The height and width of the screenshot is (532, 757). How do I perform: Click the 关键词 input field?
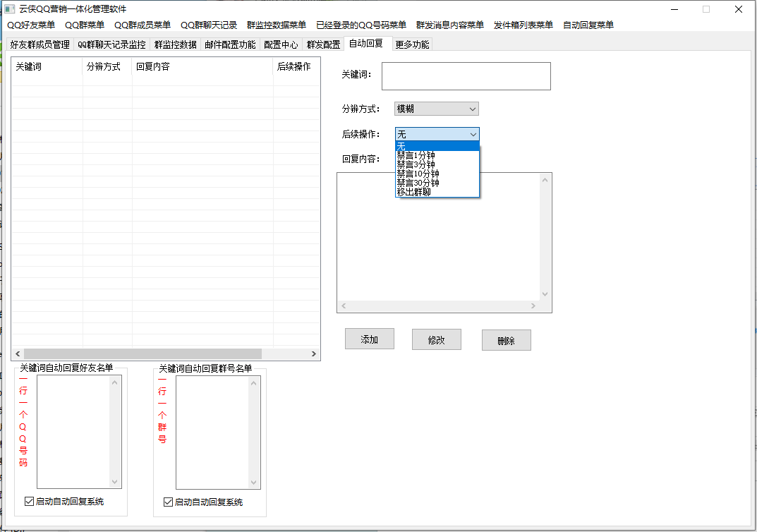point(466,75)
